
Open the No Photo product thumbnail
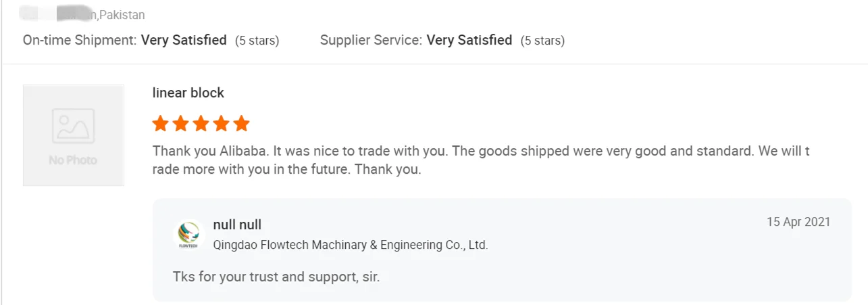(73, 135)
